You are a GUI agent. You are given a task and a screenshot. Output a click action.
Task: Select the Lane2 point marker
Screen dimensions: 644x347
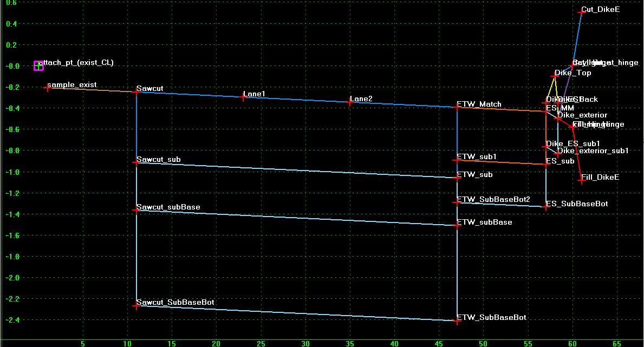click(x=350, y=102)
